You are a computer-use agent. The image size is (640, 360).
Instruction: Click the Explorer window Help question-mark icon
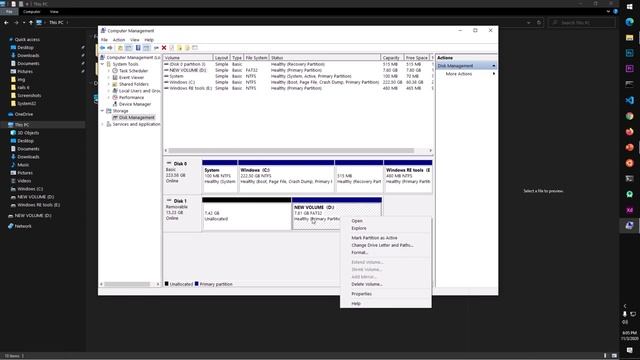[x=615, y=12]
